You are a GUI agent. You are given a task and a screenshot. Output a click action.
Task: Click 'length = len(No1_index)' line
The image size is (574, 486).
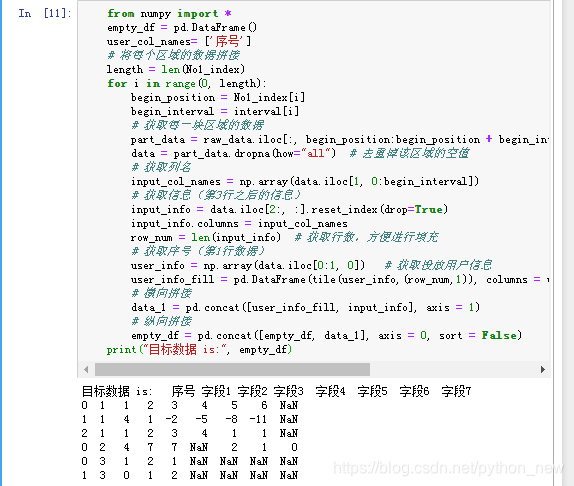click(176, 69)
